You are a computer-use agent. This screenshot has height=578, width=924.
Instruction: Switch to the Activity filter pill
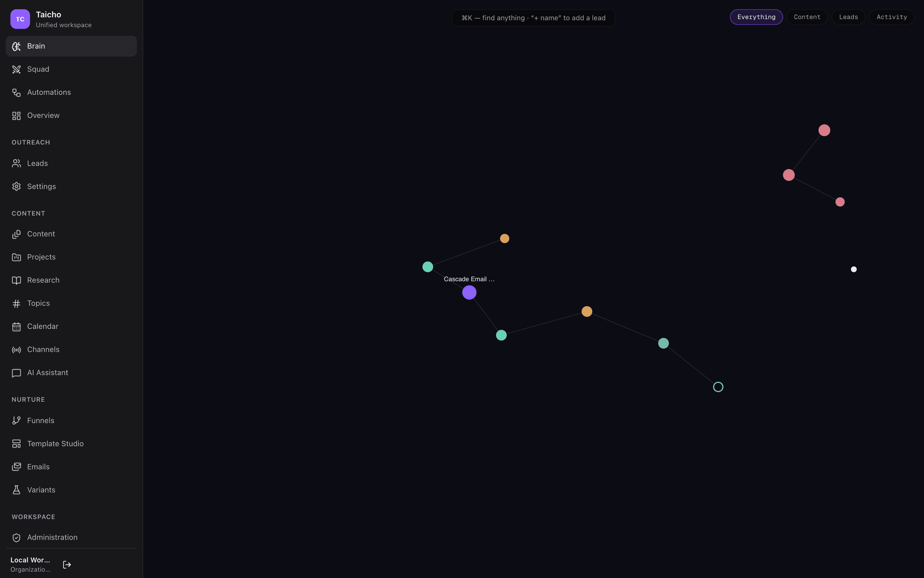click(892, 17)
